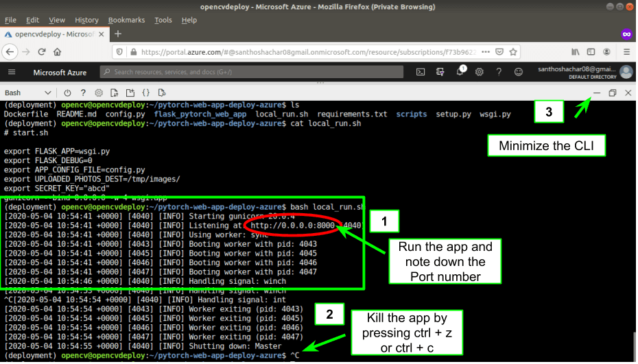Open the Edit menu
Viewport: 638px width, 364px height.
pyautogui.click(x=32, y=20)
